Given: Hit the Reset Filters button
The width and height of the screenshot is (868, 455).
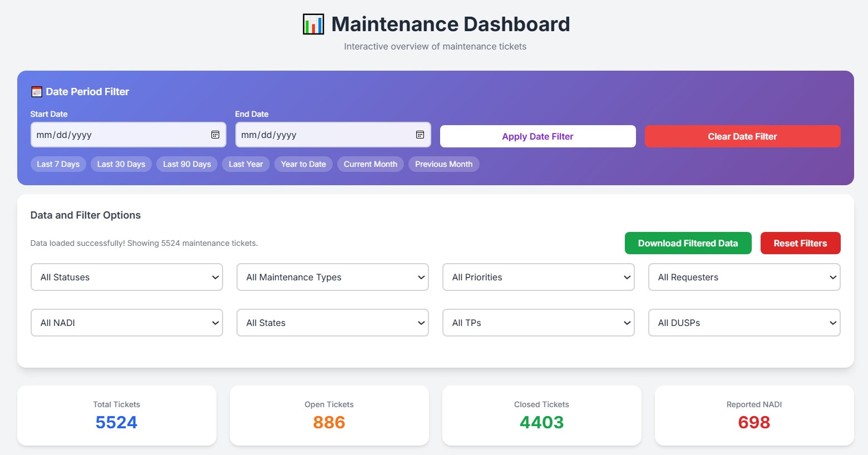Looking at the screenshot, I should click(800, 243).
